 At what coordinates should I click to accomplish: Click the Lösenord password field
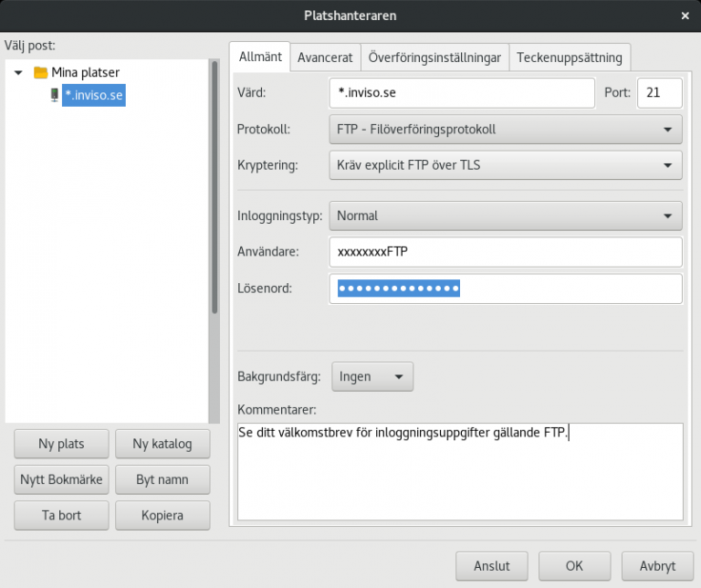[x=505, y=289]
